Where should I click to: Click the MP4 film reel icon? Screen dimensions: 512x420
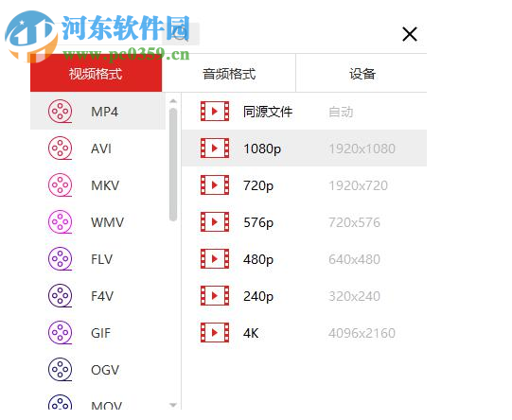coord(60,112)
